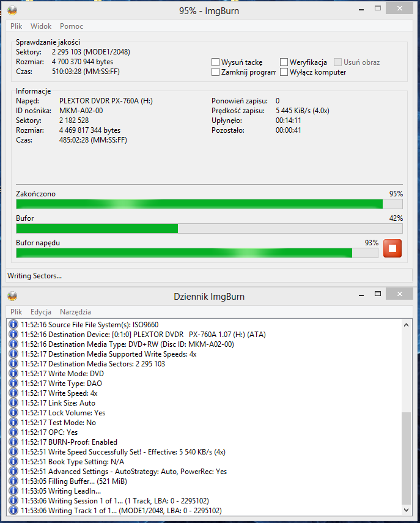Click info icon beside OPC: Yes entry
The image size is (420, 523).
coord(13,432)
